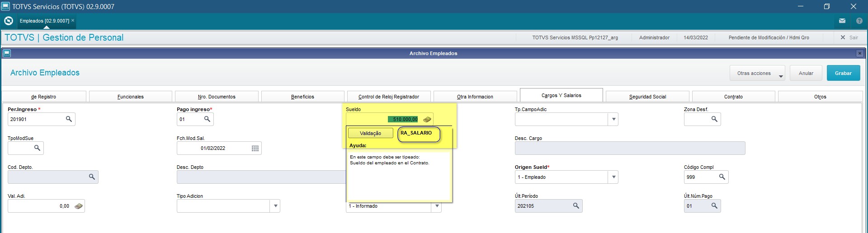Click the Ayuda help text about Sueldo

click(390, 160)
